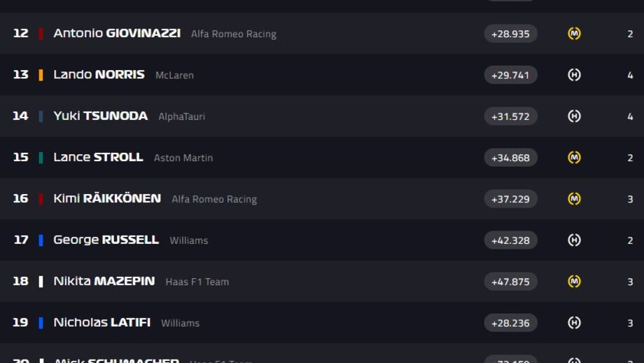
Task: Click the green Aston Martin colour bar
Action: coord(41,158)
